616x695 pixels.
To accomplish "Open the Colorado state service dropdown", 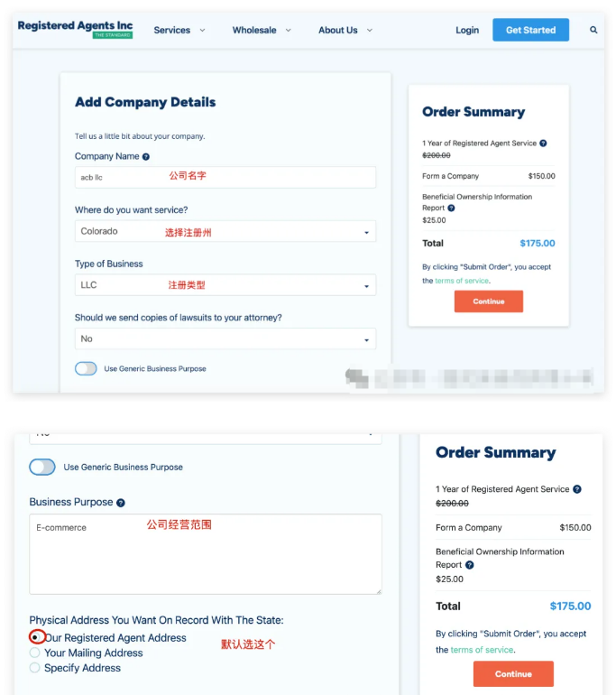I will point(225,231).
